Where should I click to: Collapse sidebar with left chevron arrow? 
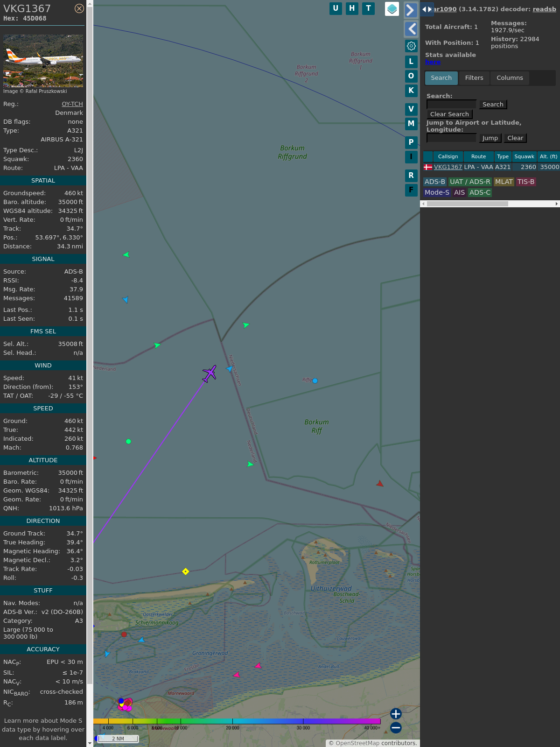coord(411,29)
